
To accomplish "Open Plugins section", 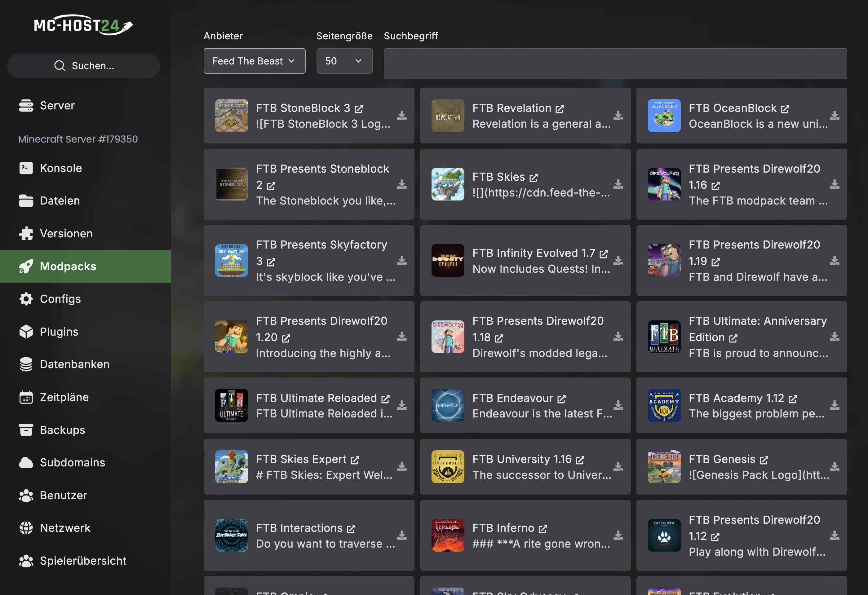I will [x=85, y=332].
